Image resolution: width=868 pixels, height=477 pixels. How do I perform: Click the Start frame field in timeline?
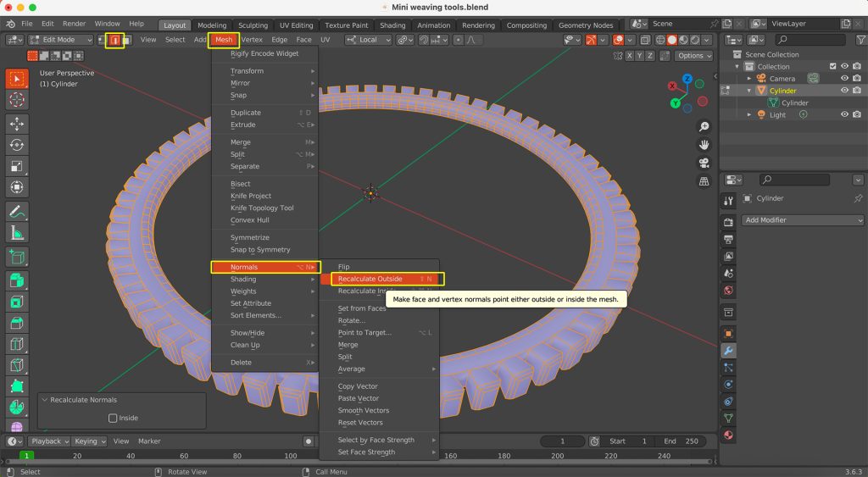pyautogui.click(x=628, y=441)
